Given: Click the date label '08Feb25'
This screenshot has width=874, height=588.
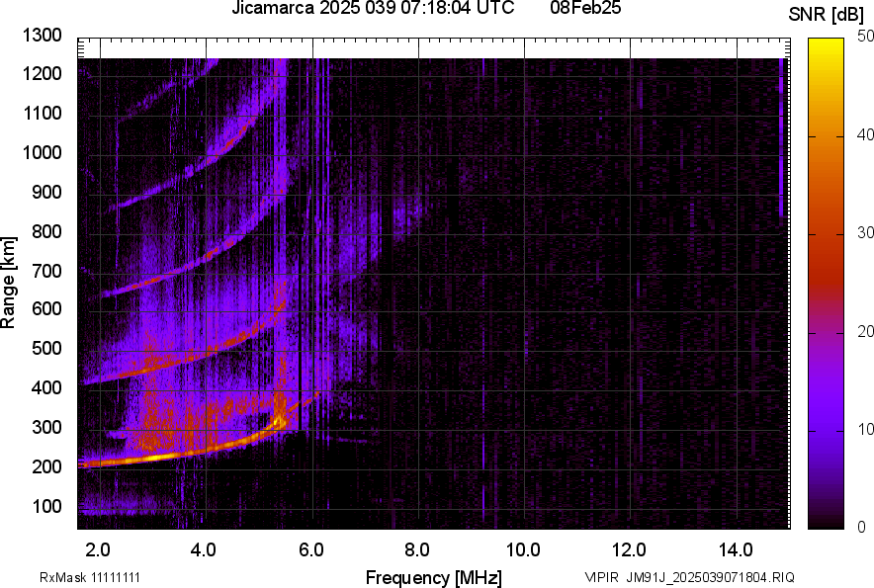Looking at the screenshot, I should (x=585, y=8).
